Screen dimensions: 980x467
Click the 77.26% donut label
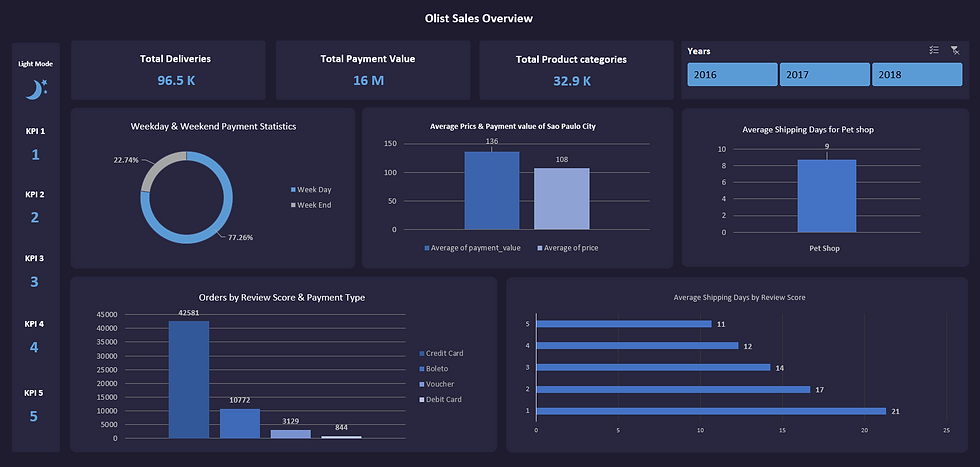241,238
